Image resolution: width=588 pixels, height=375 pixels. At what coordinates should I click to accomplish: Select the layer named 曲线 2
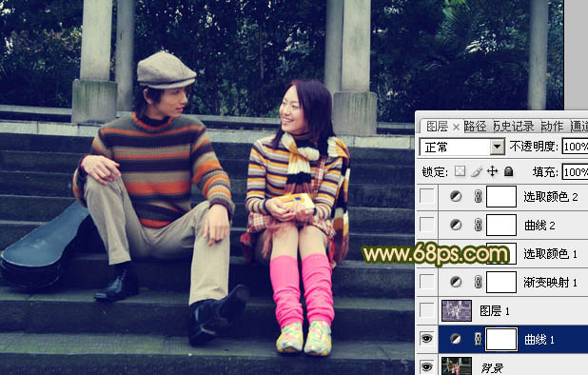tap(539, 226)
